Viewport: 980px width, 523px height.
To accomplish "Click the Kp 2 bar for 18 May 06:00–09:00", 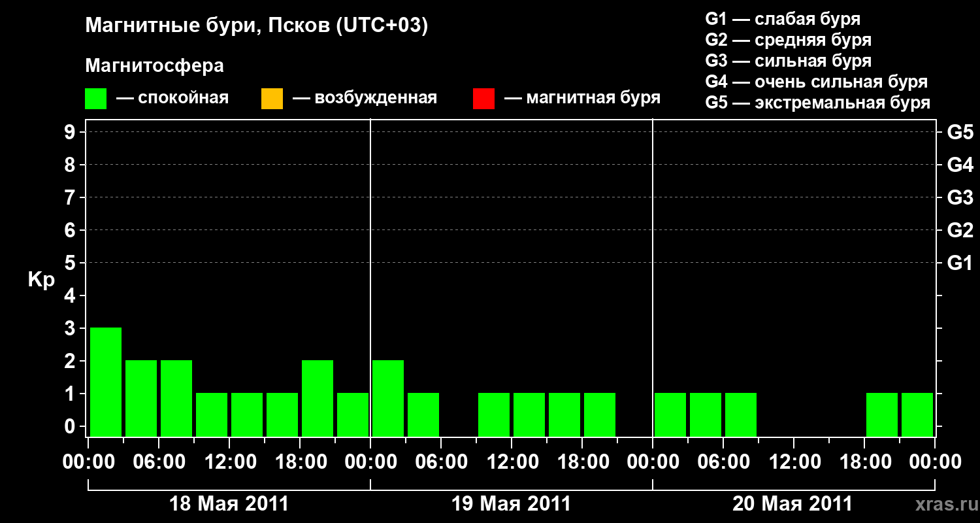I will click(176, 398).
